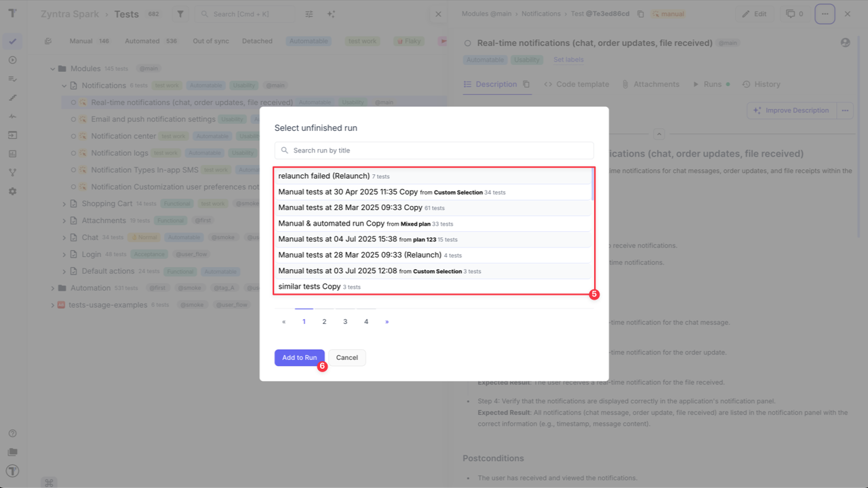
Task: Switch to the Attachments tab
Action: point(650,84)
